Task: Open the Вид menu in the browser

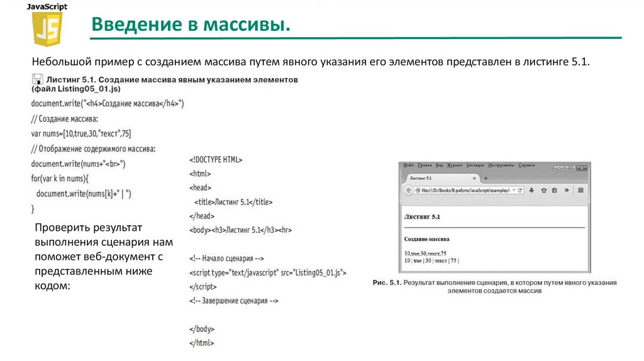Action: tap(439, 165)
